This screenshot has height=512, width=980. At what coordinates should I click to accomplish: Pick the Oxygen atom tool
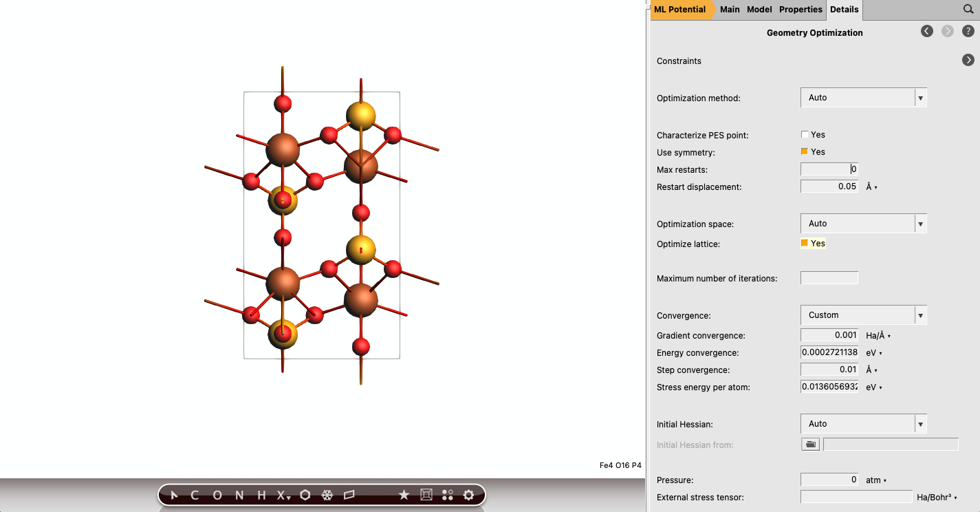coord(217,495)
